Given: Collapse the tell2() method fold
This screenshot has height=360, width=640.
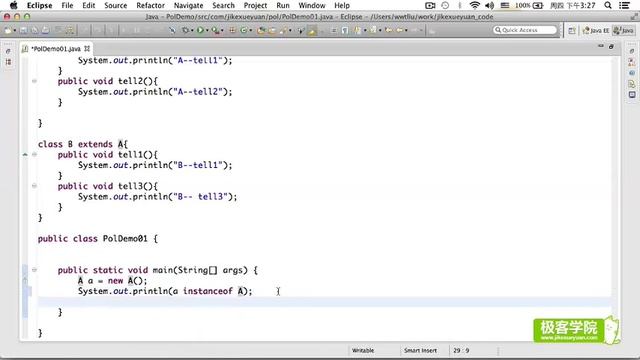Looking at the screenshot, I should pos(34,81).
